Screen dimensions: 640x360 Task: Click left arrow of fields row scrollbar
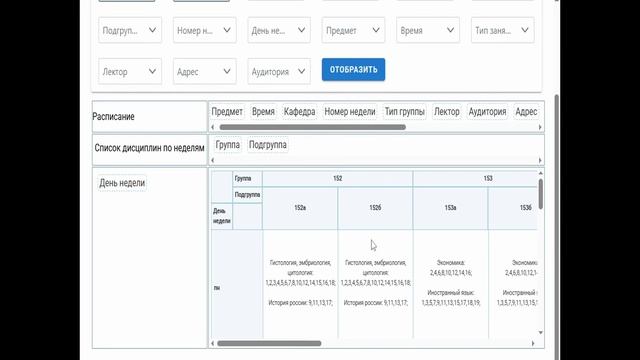point(213,127)
